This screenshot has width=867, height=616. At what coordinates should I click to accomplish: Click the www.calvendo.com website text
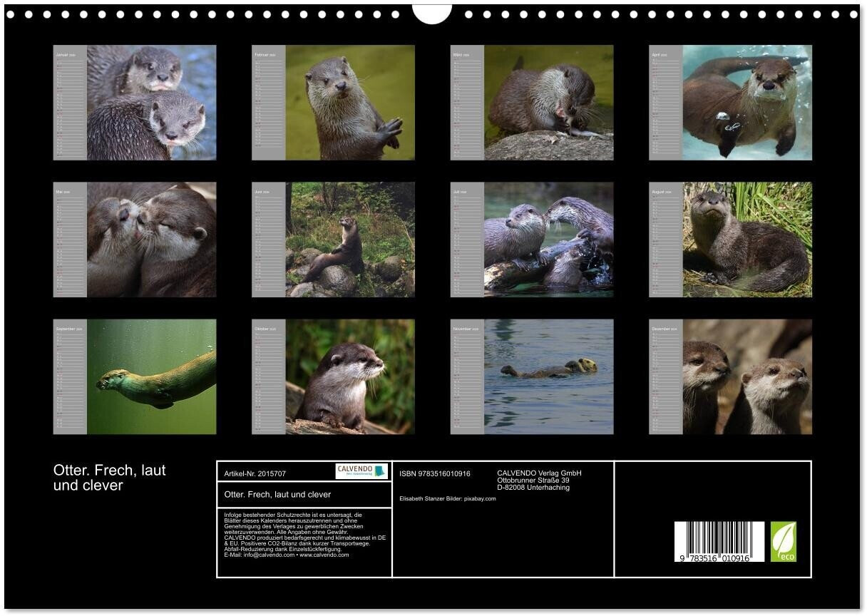pos(324,555)
